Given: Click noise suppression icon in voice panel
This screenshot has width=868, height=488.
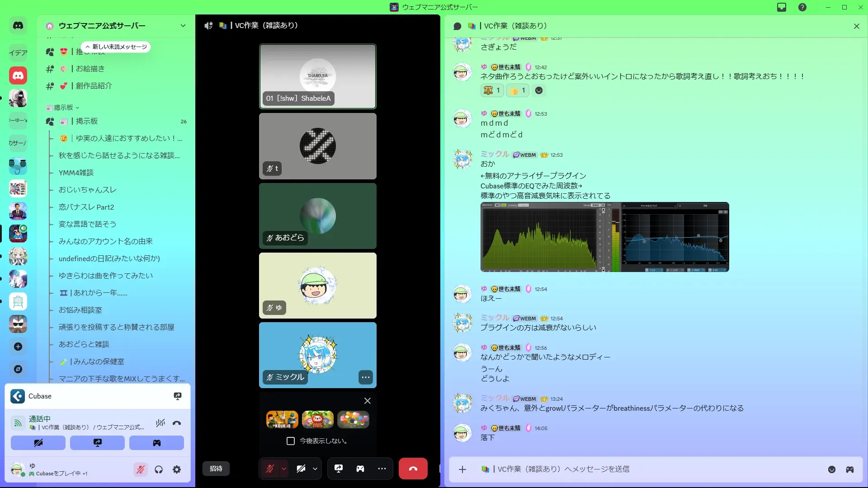Looking at the screenshot, I should [160, 423].
